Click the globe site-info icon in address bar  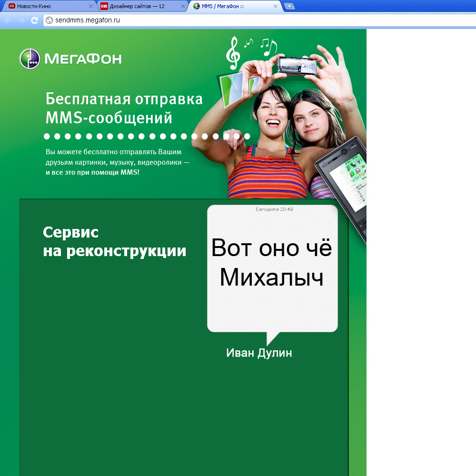click(49, 20)
